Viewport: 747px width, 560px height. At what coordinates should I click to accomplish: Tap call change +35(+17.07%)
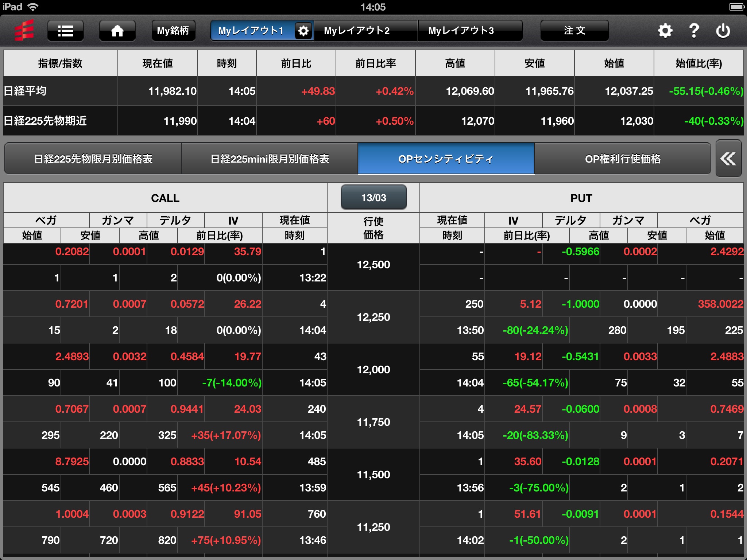point(226,435)
